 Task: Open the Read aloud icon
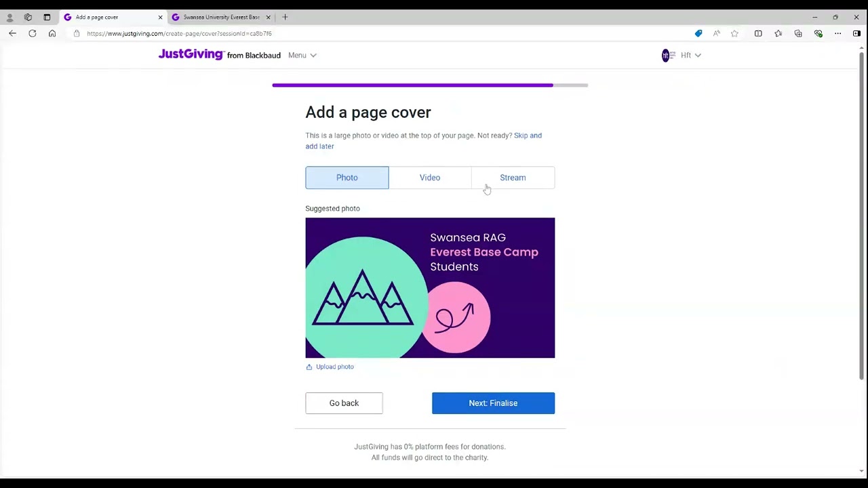tap(716, 33)
